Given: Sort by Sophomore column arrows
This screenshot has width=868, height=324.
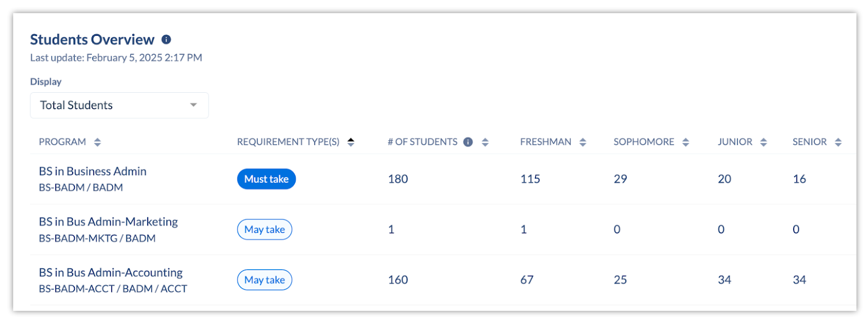Looking at the screenshot, I should tap(686, 142).
